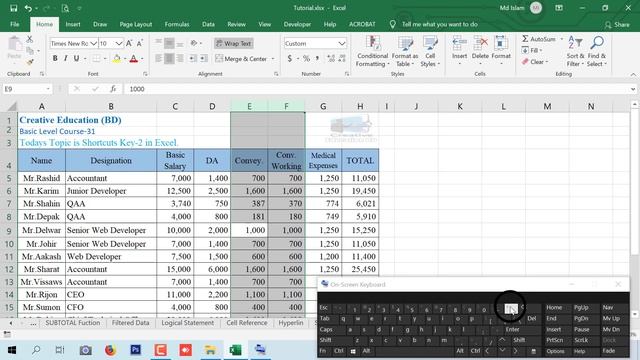Screen dimensions: 640x360
Task: Toggle Italic formatting
Action: pos(65,59)
